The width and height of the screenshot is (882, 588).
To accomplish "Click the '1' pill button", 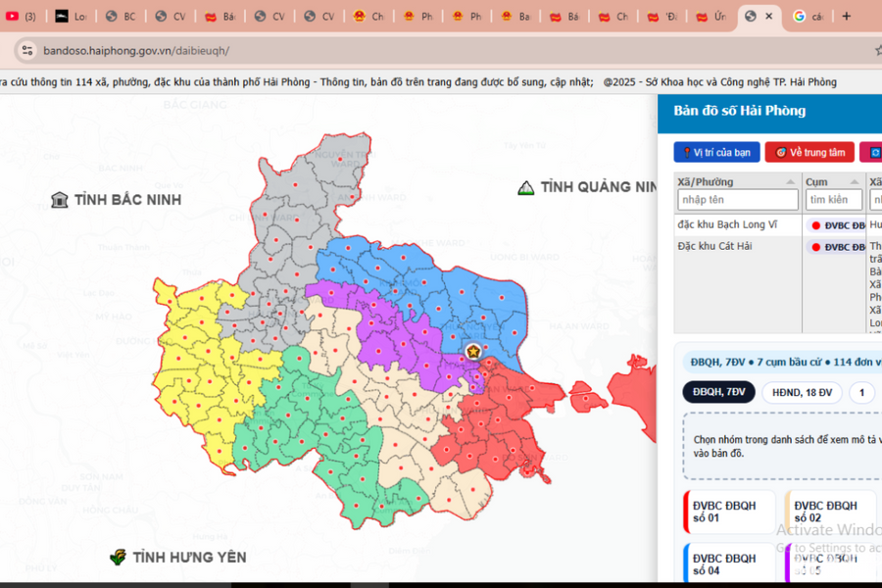I will 861,392.
